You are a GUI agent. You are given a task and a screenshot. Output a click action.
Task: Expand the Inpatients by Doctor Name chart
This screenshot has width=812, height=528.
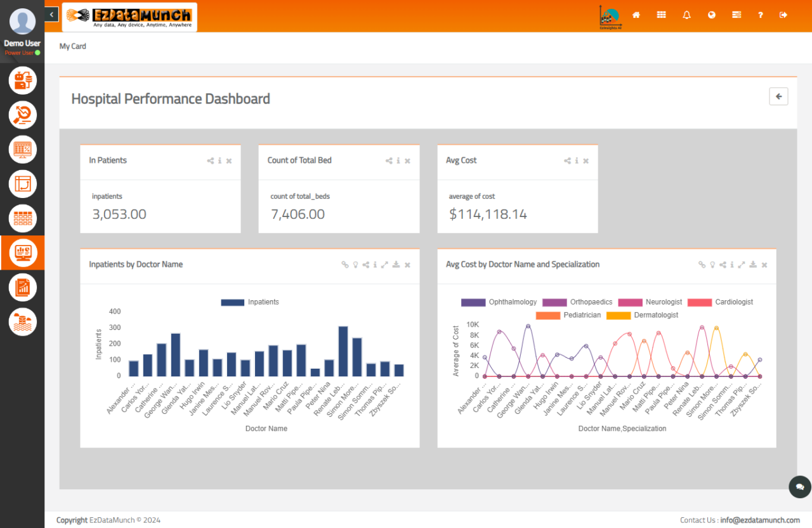click(x=384, y=265)
